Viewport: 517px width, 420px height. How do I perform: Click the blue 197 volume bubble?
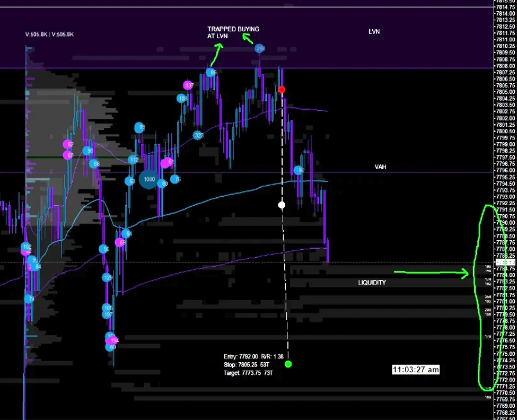pyautogui.click(x=107, y=314)
